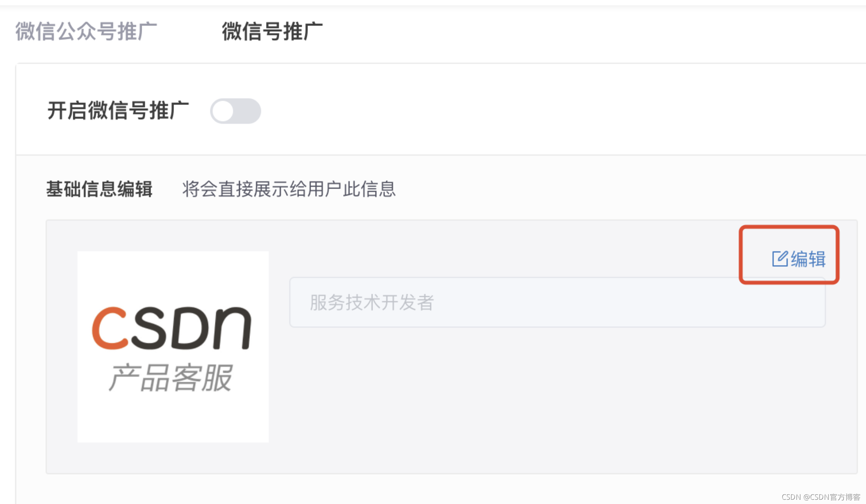Click the pencil edit icon next to 编辑

click(780, 259)
